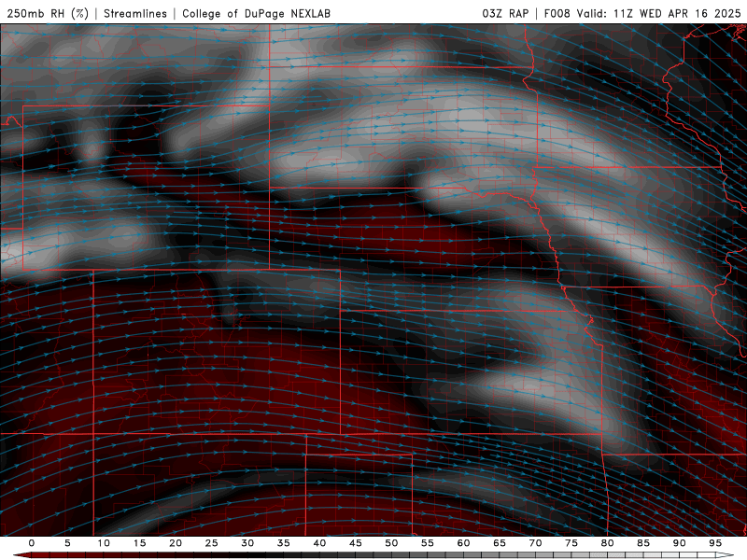Click the 5 value on the color scale
The height and width of the screenshot is (560, 747).
coord(67,543)
